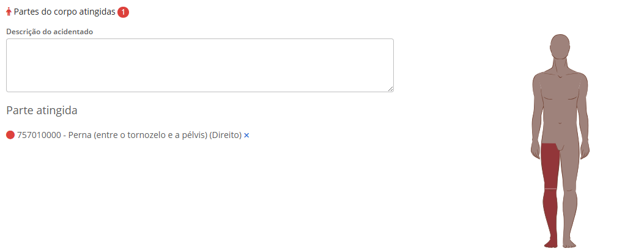Click the red count badge showing 1

point(124,12)
